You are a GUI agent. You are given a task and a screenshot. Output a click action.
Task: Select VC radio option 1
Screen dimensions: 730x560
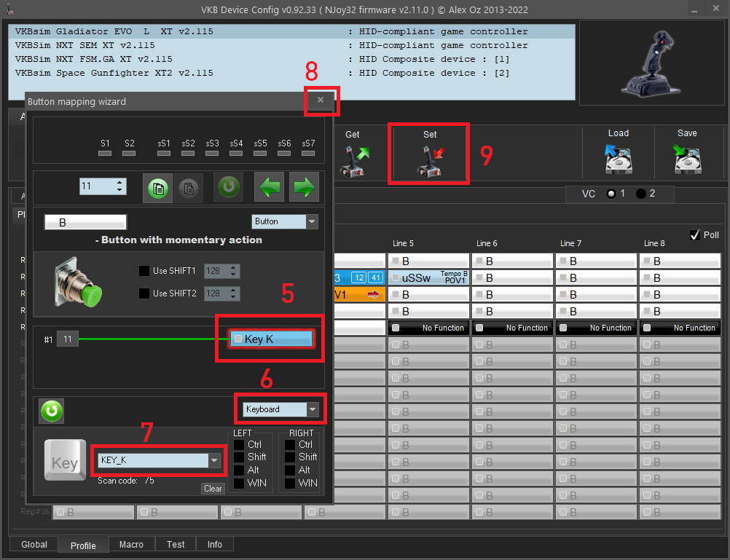pyautogui.click(x=611, y=194)
